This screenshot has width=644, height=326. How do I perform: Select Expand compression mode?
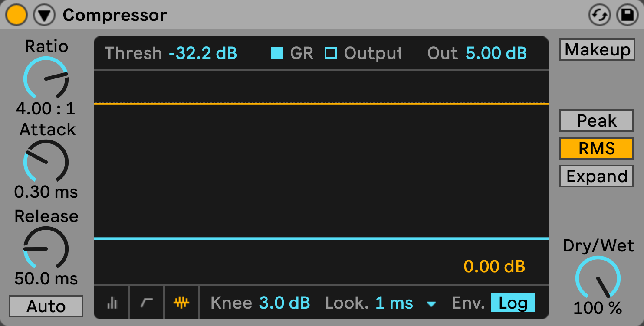596,176
